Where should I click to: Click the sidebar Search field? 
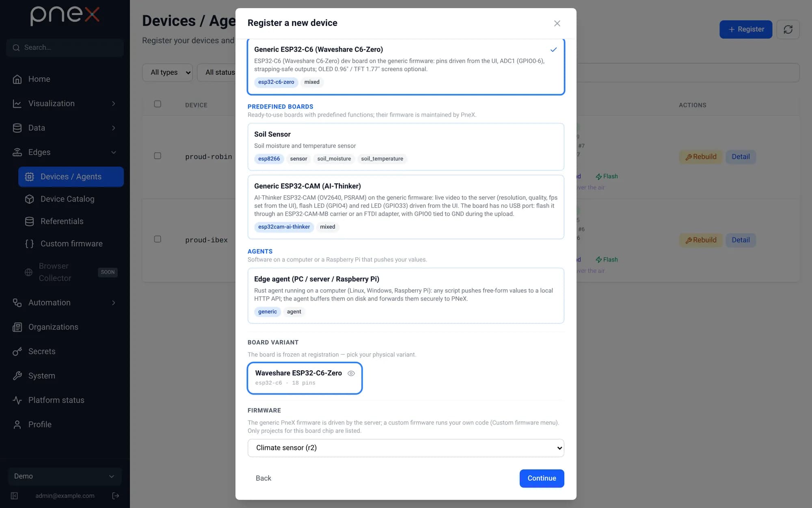tap(65, 48)
